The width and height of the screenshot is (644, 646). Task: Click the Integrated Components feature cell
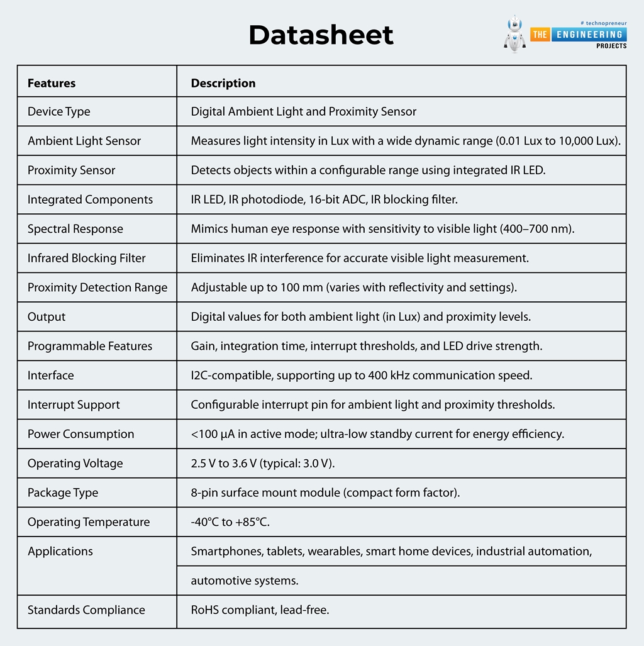pyautogui.click(x=90, y=199)
